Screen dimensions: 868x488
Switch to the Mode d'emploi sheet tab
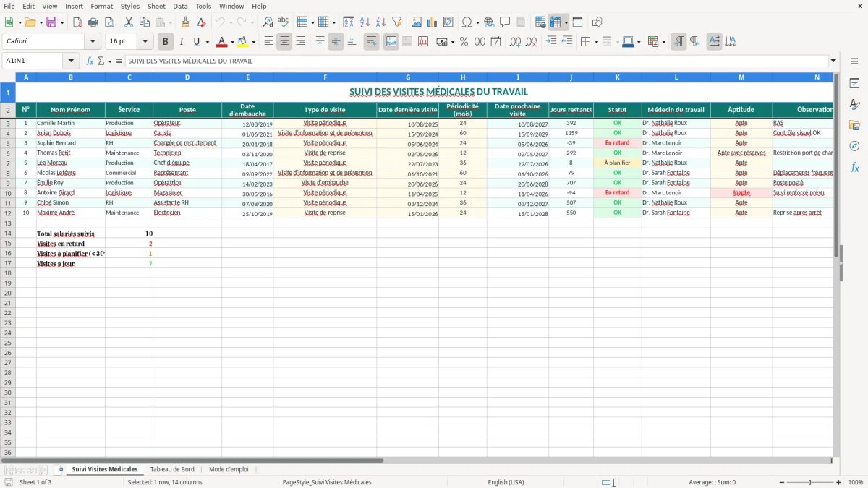(229, 470)
